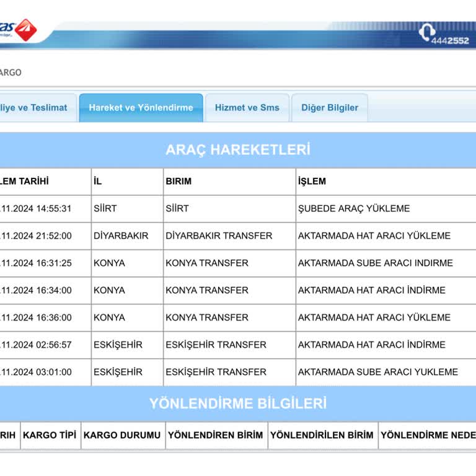Click ŞUBEDE ARAÇ YÜKLEME cell
The width and height of the screenshot is (476, 476).
(386, 209)
